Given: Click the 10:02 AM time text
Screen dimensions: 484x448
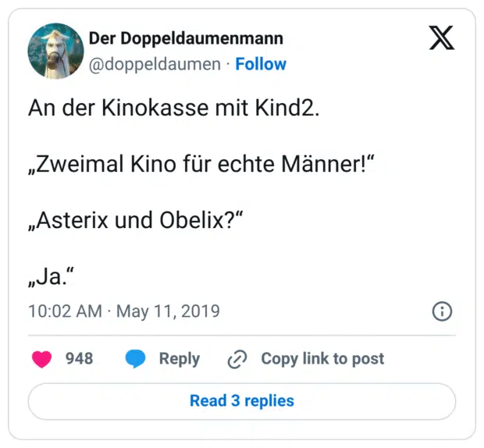Looking at the screenshot, I should tap(65, 311).
